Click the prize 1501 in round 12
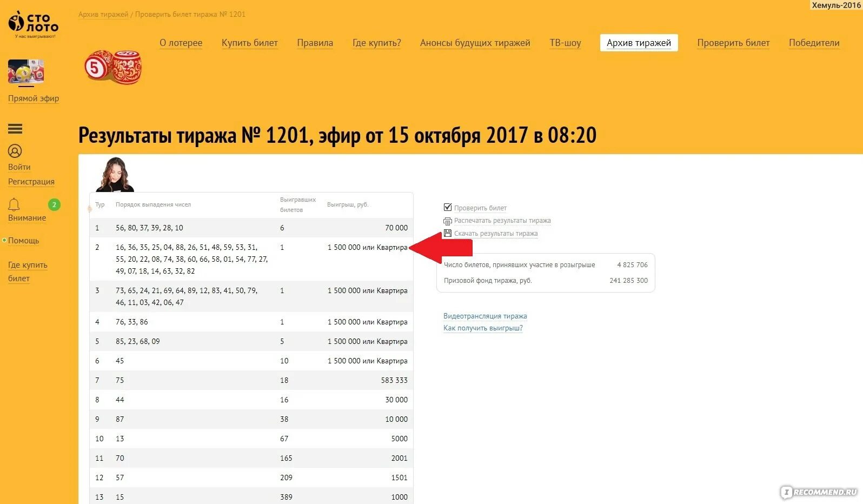This screenshot has height=504, width=863. [400, 478]
